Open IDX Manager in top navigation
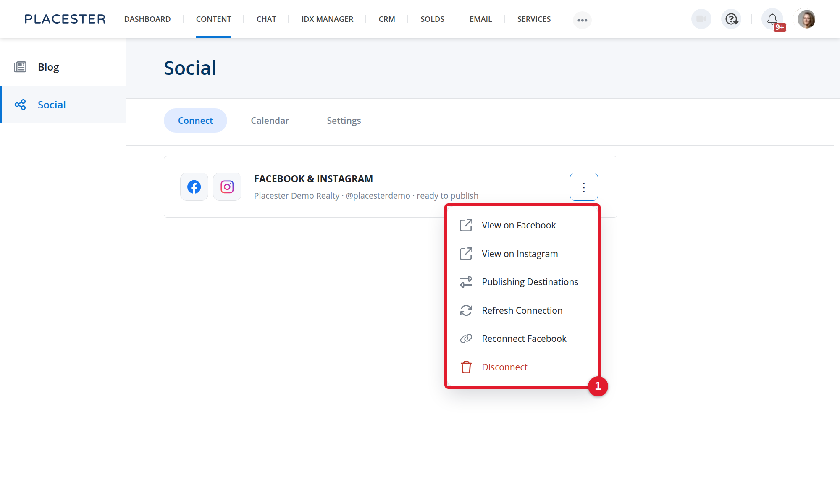The image size is (840, 504). coord(327,19)
